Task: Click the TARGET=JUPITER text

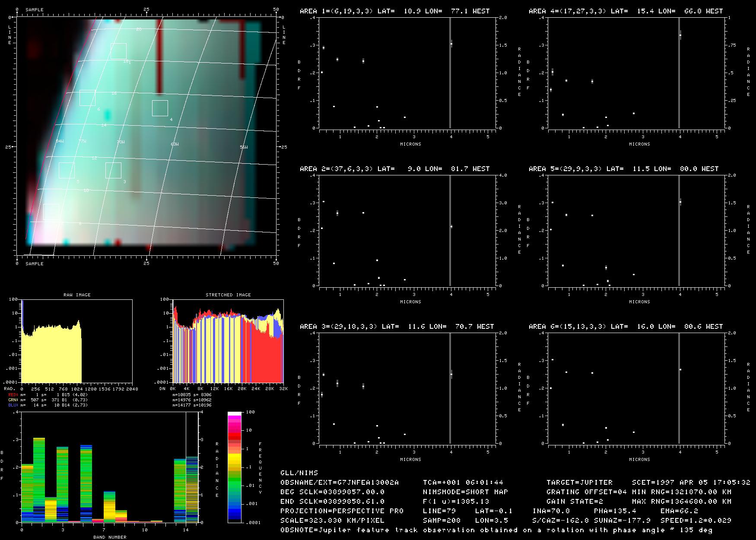Action: tap(579, 482)
